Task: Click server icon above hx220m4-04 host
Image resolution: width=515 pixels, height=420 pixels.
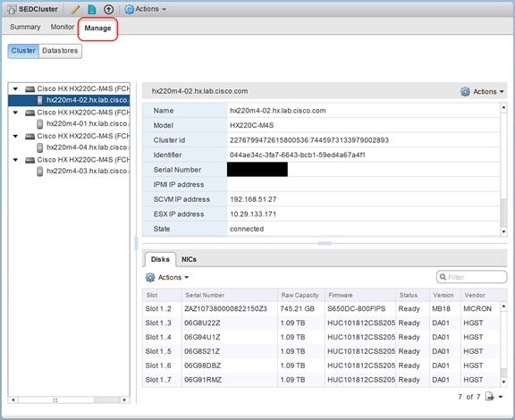Action: 30,137
